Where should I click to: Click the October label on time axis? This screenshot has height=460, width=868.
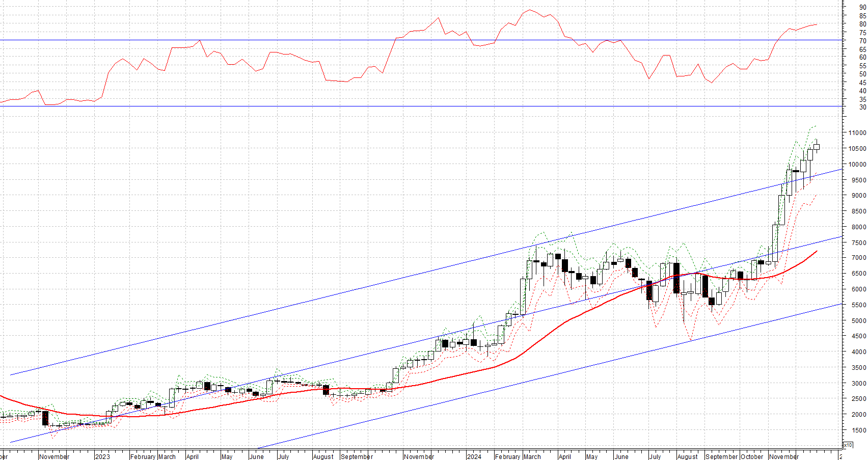[752, 456]
